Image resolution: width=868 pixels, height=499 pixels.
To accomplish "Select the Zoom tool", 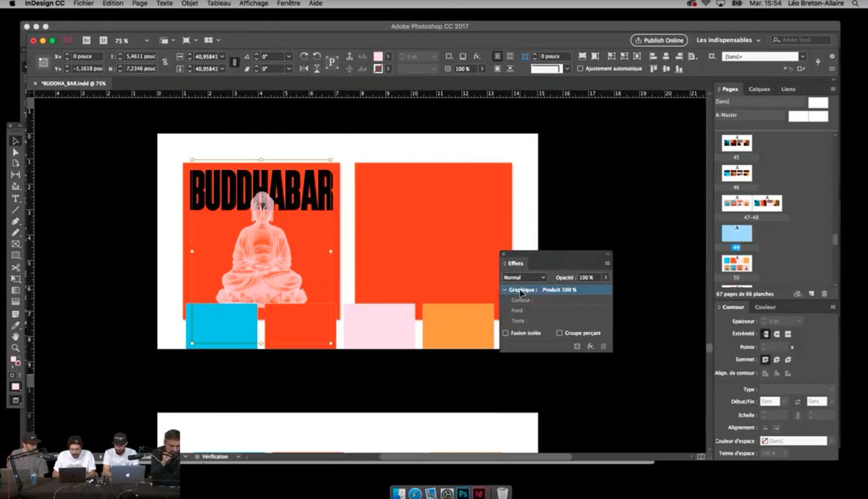I will point(14,348).
